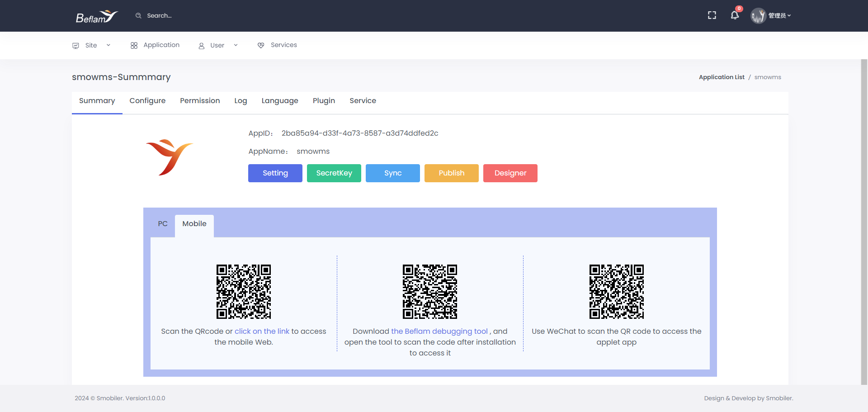Click the User person icon
Viewport: 868px width, 412px height.
tap(202, 46)
